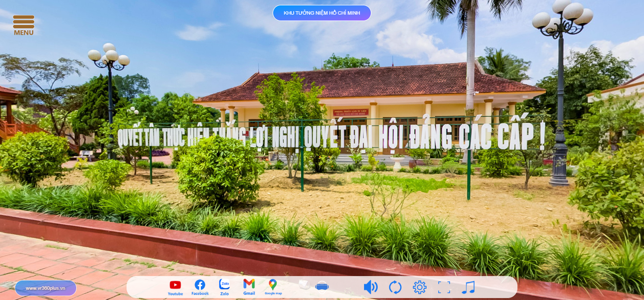Enter fullscreen mode
The width and height of the screenshot is (644, 300).
(x=444, y=287)
